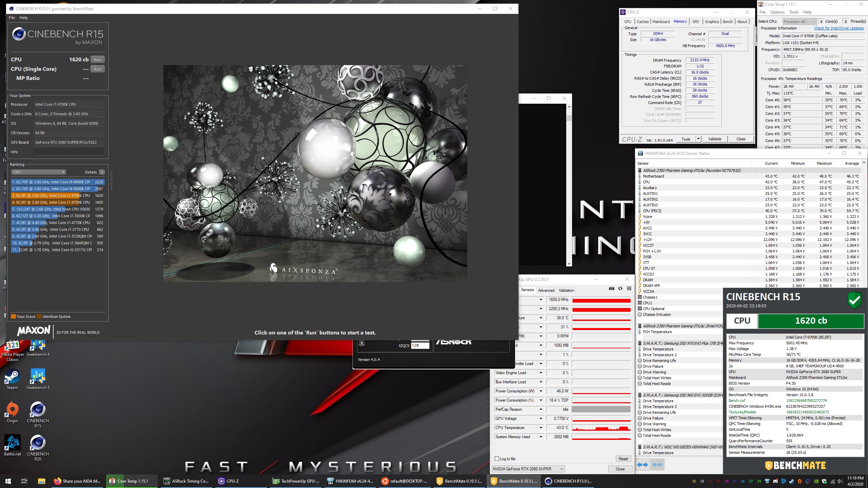The width and height of the screenshot is (868, 488).
Task: Click scrollbar up arrow in small window
Action: pyautogui.click(x=569, y=107)
